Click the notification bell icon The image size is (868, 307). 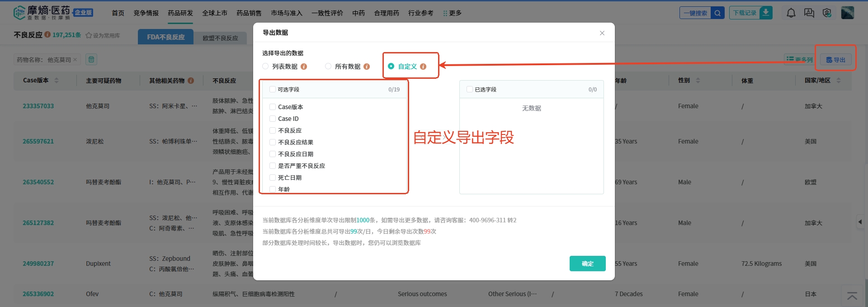[791, 13]
